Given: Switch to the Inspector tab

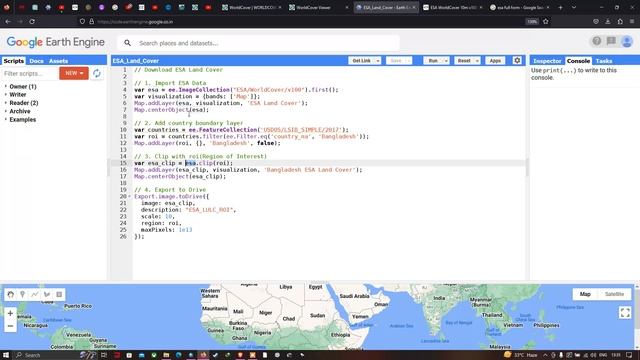Looking at the screenshot, I should [x=547, y=61].
